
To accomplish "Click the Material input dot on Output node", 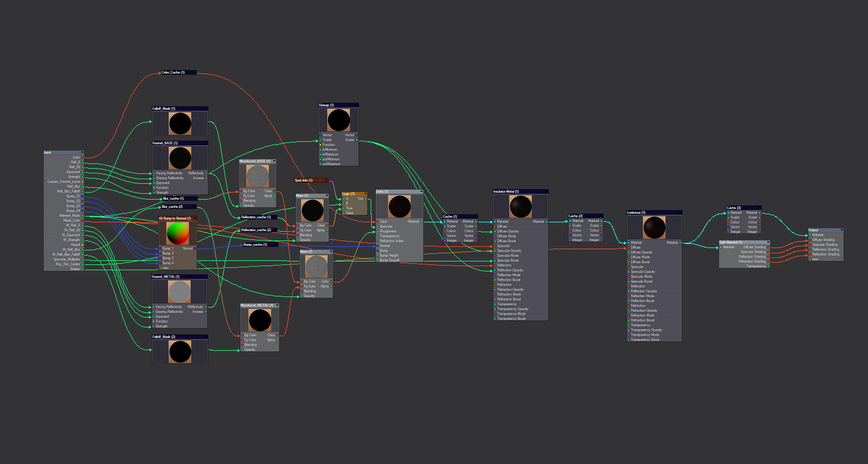I will 810,235.
